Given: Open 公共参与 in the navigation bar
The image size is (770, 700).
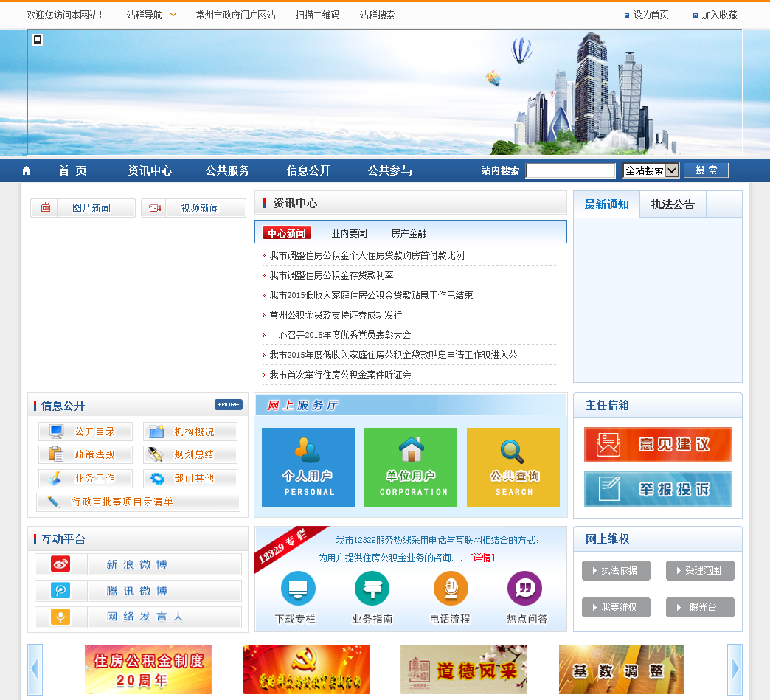Looking at the screenshot, I should (390, 170).
